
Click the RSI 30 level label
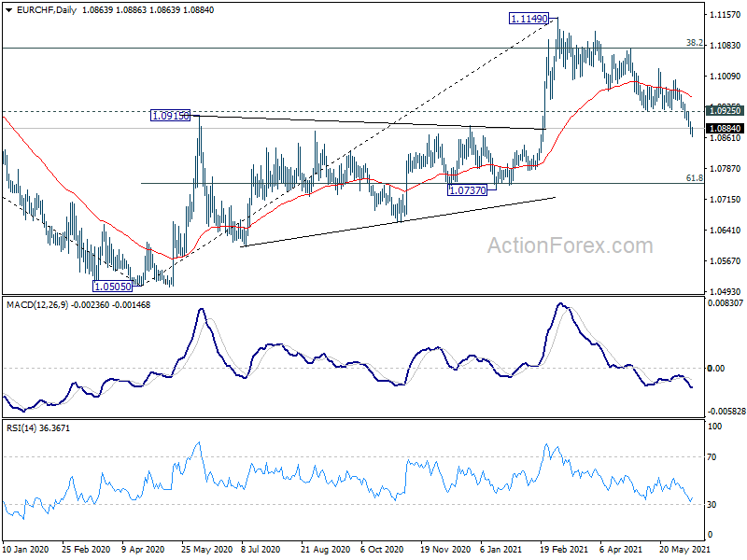(x=712, y=505)
